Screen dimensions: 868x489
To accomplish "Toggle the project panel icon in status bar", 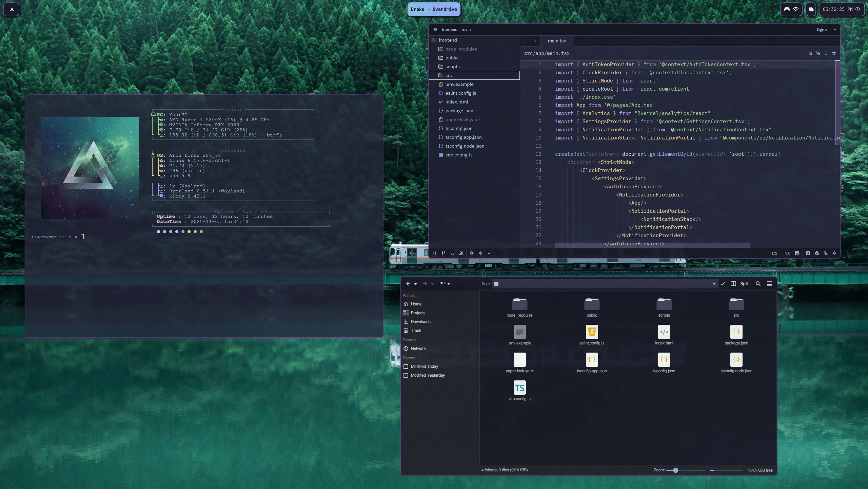I will pyautogui.click(x=435, y=253).
